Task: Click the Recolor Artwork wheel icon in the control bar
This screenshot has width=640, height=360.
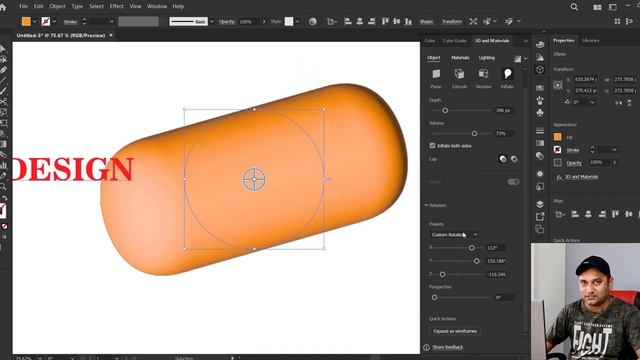Action: click(x=313, y=21)
